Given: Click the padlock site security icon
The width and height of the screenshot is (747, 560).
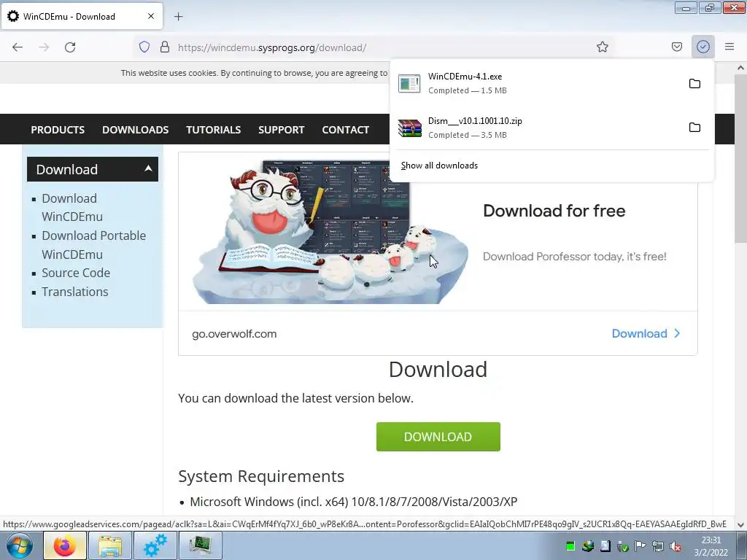Looking at the screenshot, I should point(165,47).
